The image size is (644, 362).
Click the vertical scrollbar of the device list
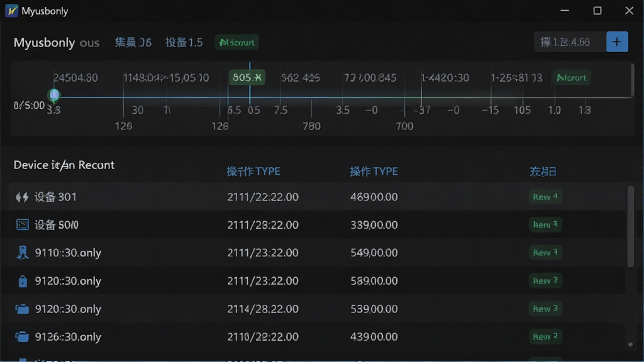pos(630,226)
